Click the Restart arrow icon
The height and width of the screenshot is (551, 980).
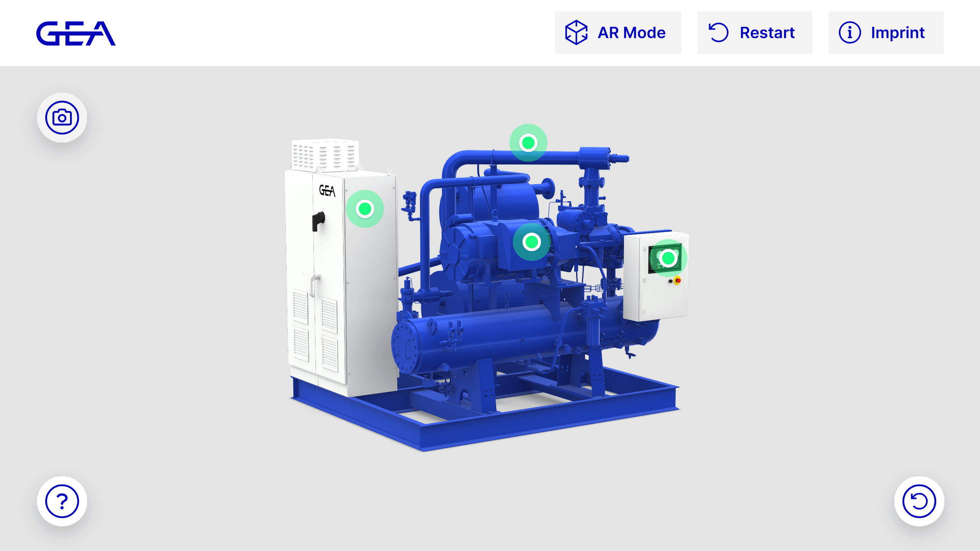pos(718,33)
